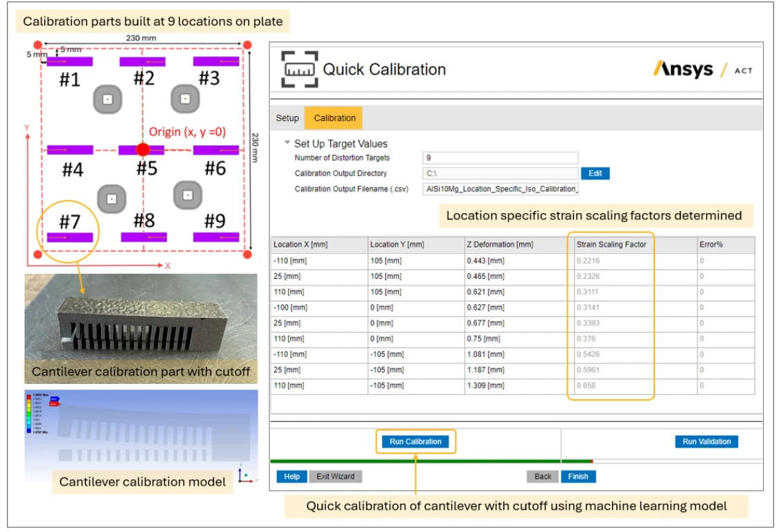Viewport: 781px width, 532px height.
Task: Click the ACT label next to Ansys logo
Action: tap(742, 68)
